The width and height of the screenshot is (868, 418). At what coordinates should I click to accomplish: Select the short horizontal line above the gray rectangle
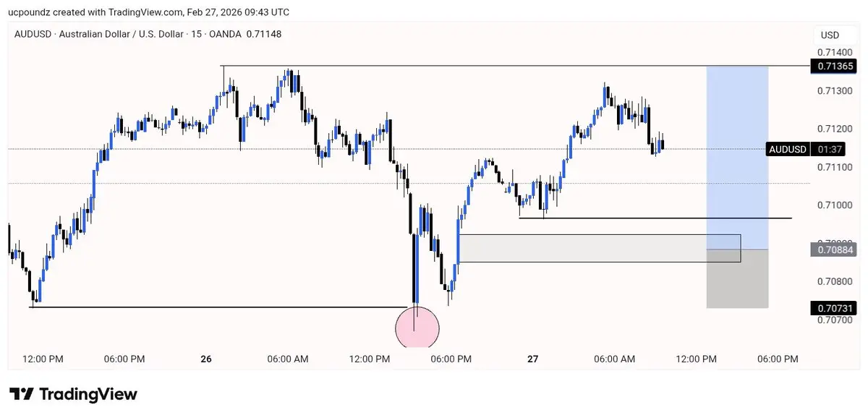point(651,218)
